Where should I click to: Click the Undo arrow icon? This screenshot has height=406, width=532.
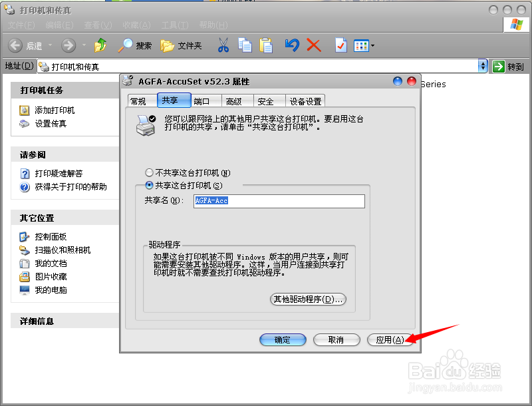292,45
